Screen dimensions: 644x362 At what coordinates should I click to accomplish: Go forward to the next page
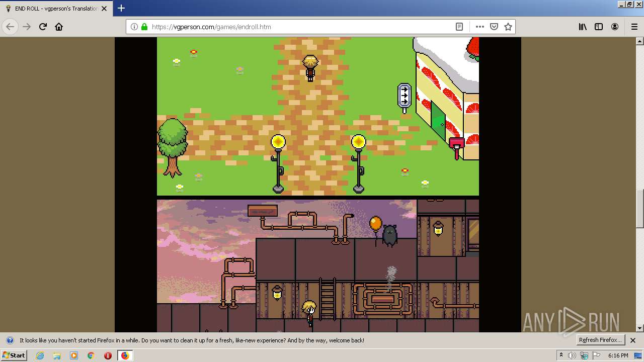point(27,27)
